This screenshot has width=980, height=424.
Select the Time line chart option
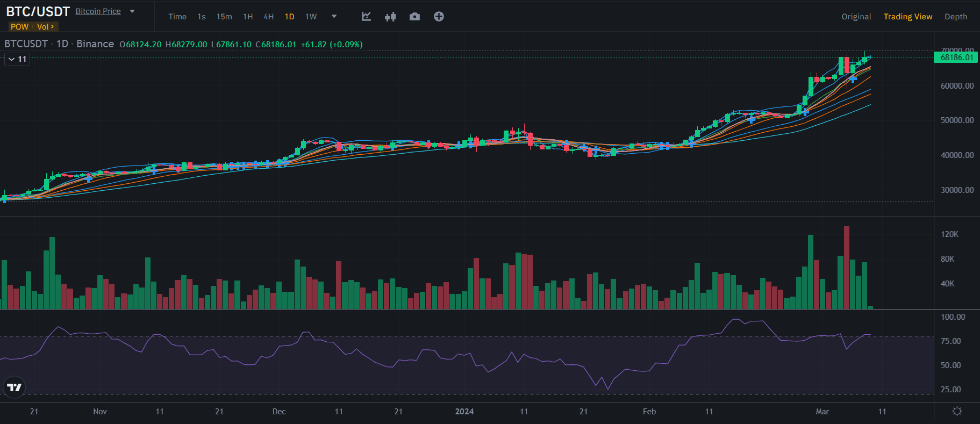pyautogui.click(x=177, y=17)
